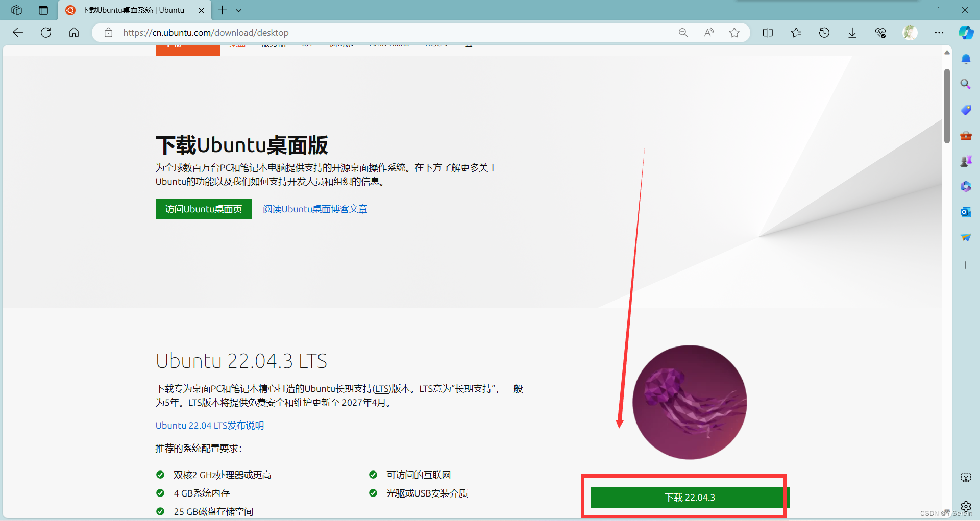
Task: Open the sidebar Search icon
Action: coord(966,84)
